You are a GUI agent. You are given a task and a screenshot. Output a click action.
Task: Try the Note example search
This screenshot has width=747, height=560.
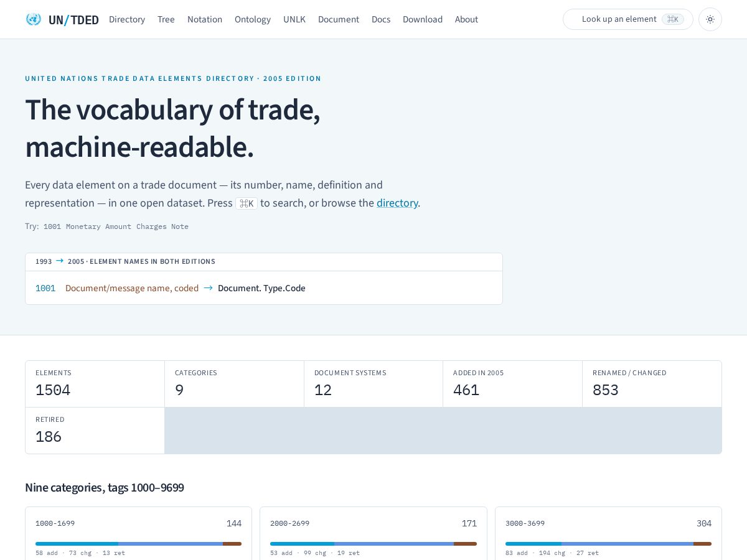pos(180,226)
